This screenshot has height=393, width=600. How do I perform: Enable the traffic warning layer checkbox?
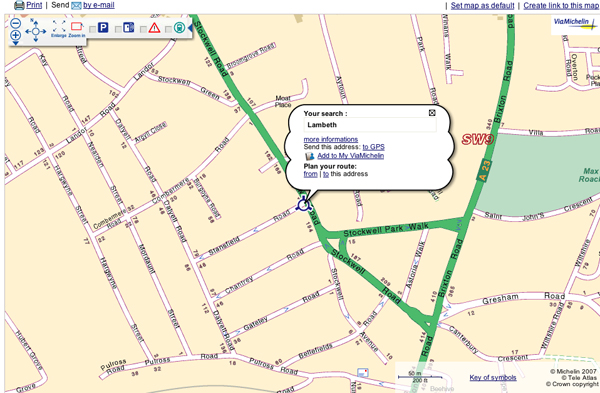[143, 29]
